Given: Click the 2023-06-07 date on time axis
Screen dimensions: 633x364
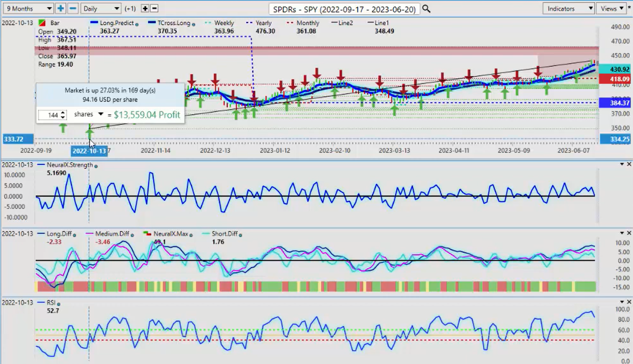Looking at the screenshot, I should click(x=572, y=151).
